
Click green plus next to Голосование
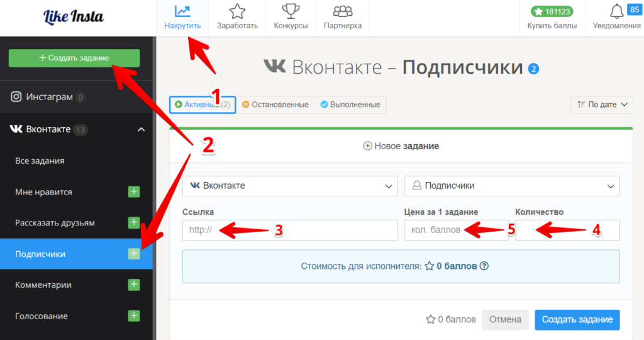(x=134, y=315)
